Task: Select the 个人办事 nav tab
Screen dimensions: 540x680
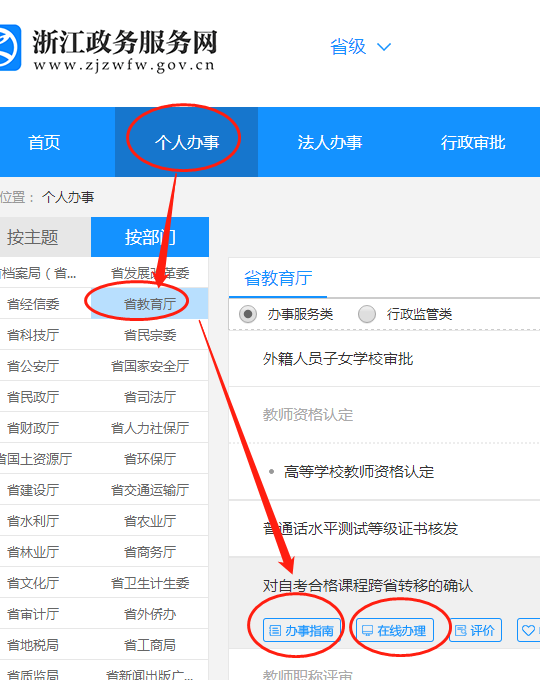Action: pos(187,142)
